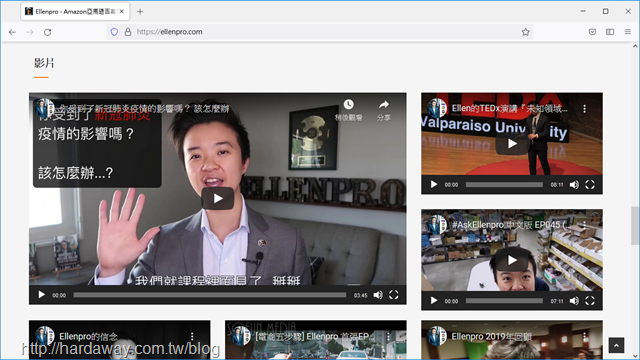Viewport: 640px width, 360px height.
Task: Open the Firefox hamburger menu
Action: tap(627, 32)
